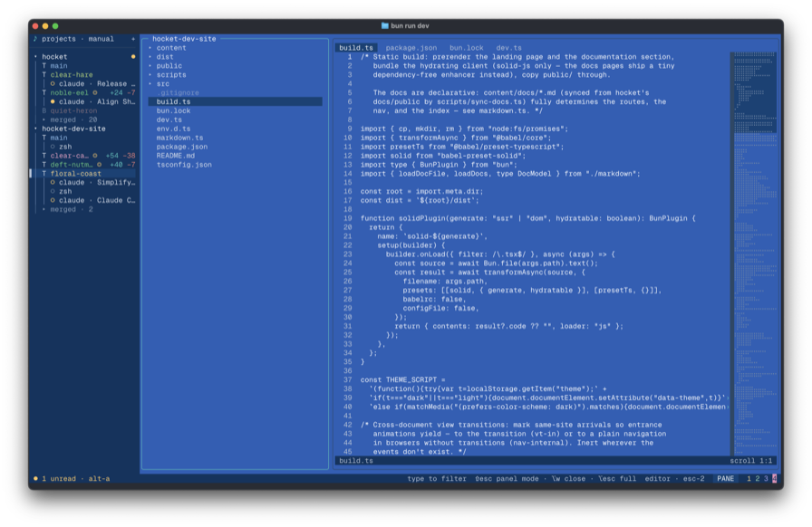
Task: Click the close hint in status bar
Action: pyautogui.click(x=568, y=478)
